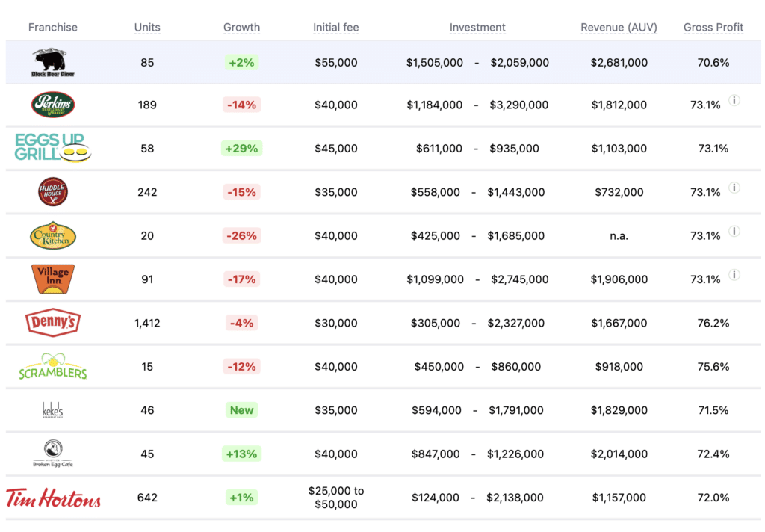
Task: Click the Initial fee column header
Action: coord(335,28)
